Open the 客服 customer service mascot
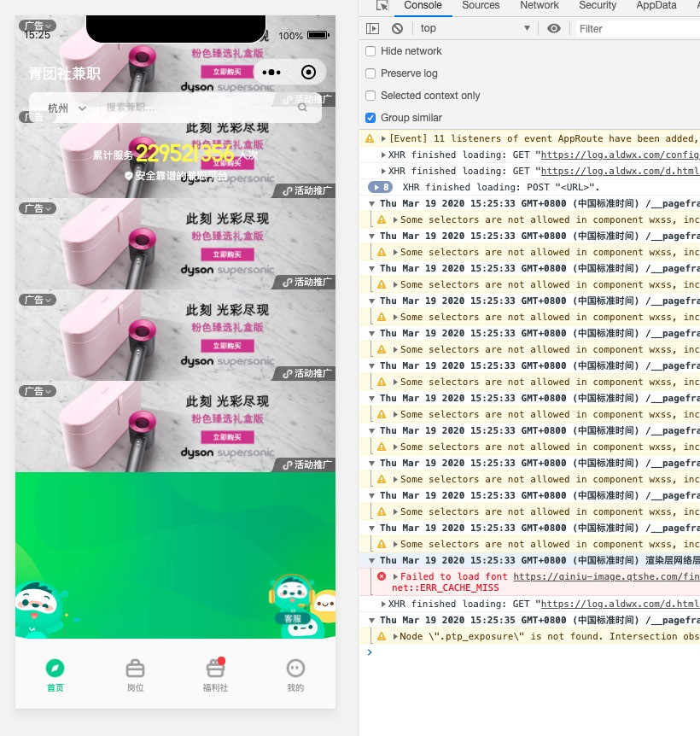700x736 pixels. 293,600
